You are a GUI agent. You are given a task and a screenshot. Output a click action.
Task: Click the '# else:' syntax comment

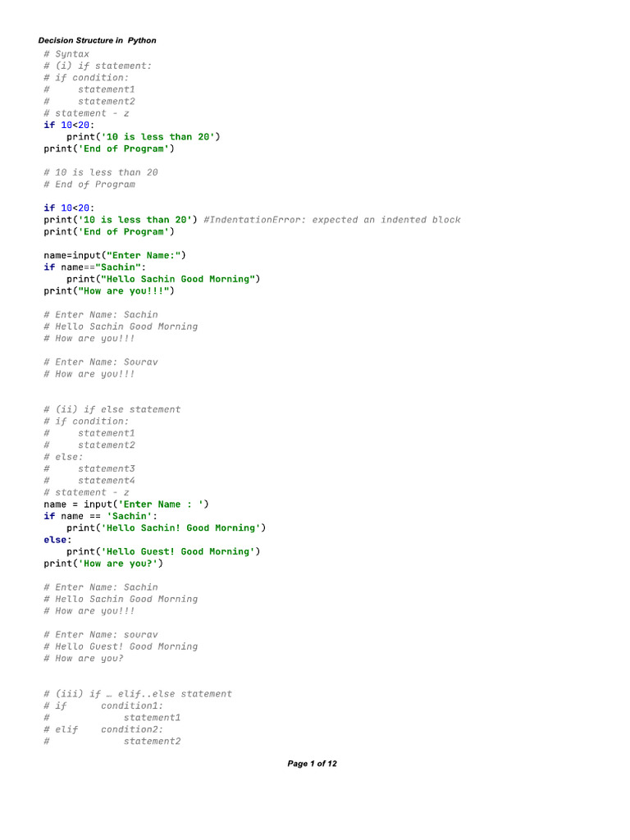click(63, 456)
